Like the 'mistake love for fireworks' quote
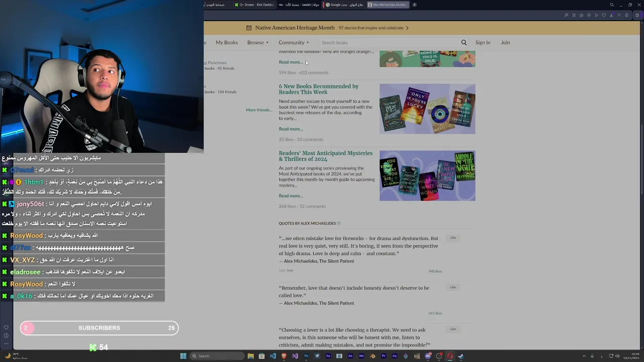This screenshot has width=644, height=362. click(453, 238)
